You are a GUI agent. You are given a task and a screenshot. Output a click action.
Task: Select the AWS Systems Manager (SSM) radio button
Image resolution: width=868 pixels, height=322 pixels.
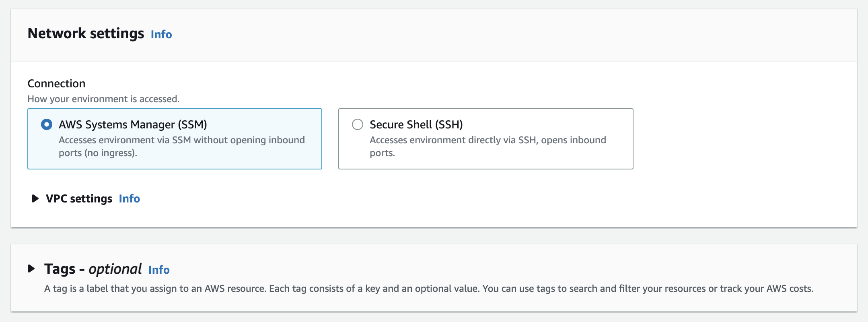coord(47,124)
